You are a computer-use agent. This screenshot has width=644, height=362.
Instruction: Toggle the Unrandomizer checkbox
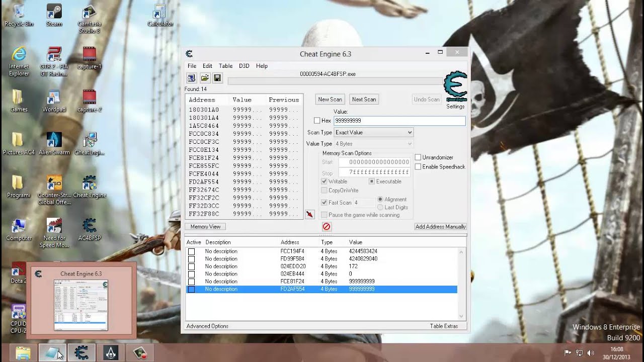(418, 157)
